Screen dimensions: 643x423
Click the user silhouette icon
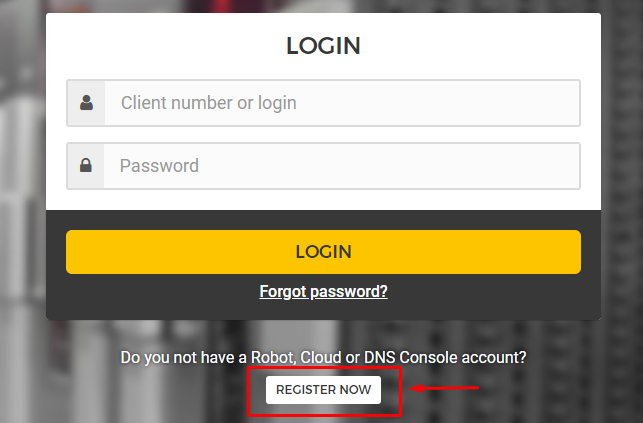(86, 103)
